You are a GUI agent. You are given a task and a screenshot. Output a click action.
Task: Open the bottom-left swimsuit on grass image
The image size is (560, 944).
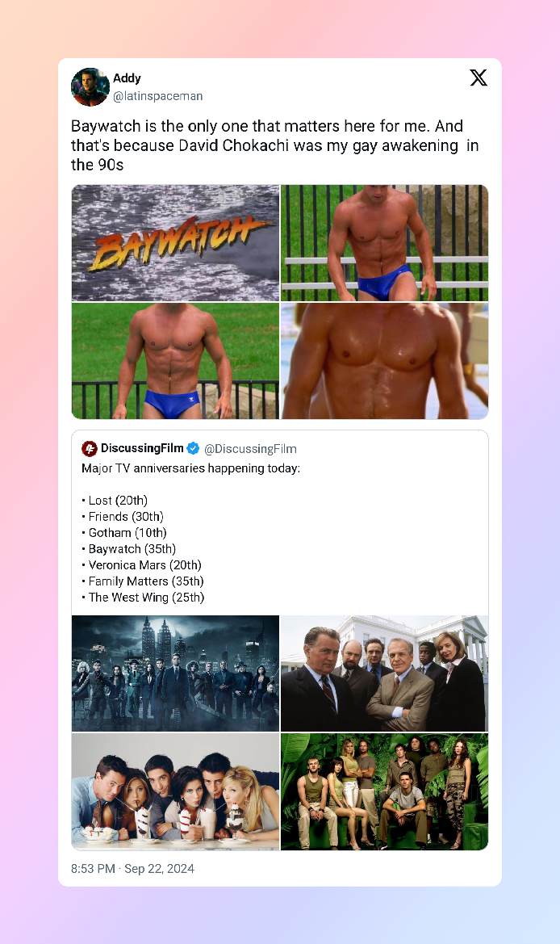175,361
